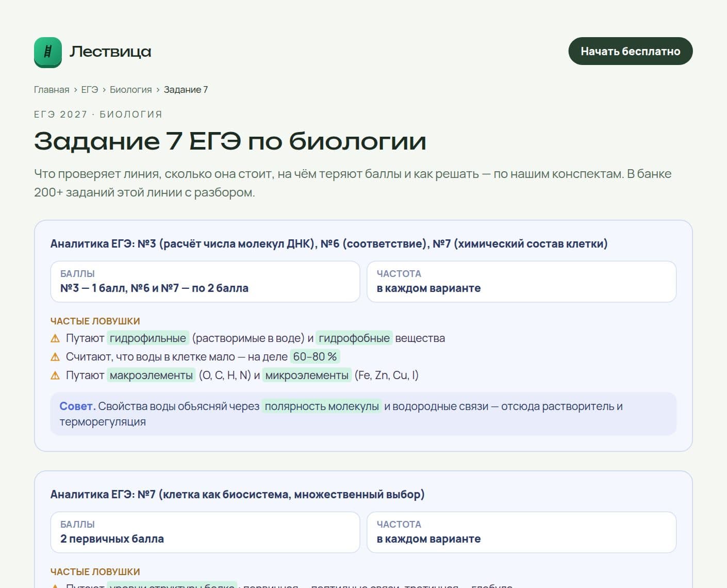The width and height of the screenshot is (727, 588).
Task: Click the highlighted term микроэлементы
Action: (x=307, y=375)
